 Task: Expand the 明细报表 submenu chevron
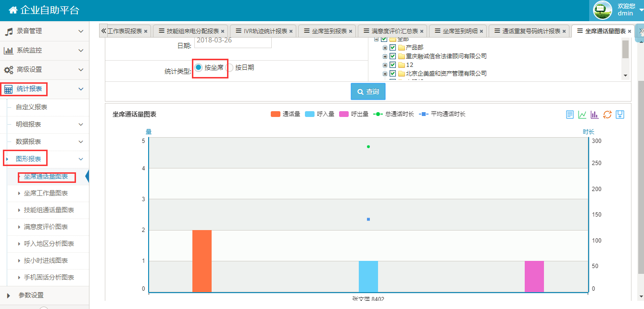[81, 125]
